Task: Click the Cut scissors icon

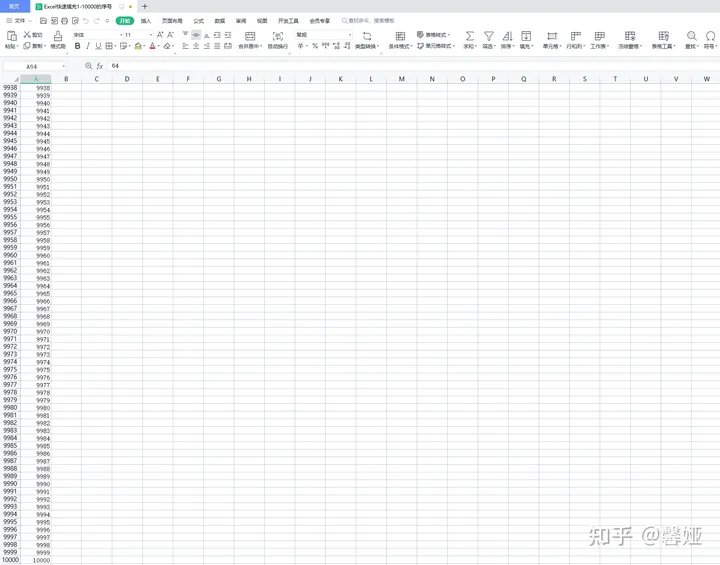Action: point(27,34)
